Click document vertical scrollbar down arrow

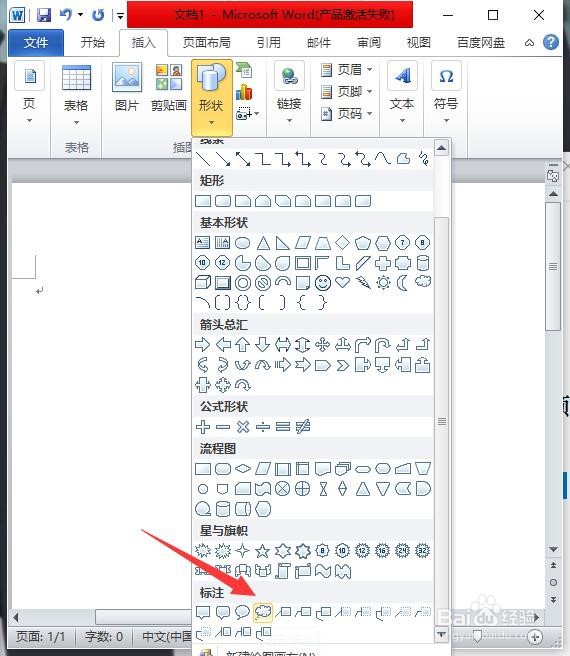553,549
